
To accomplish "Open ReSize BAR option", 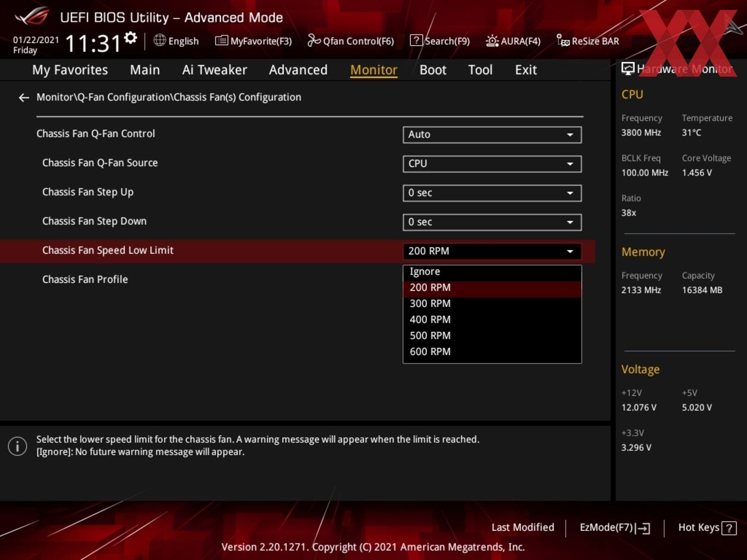I will [x=588, y=41].
